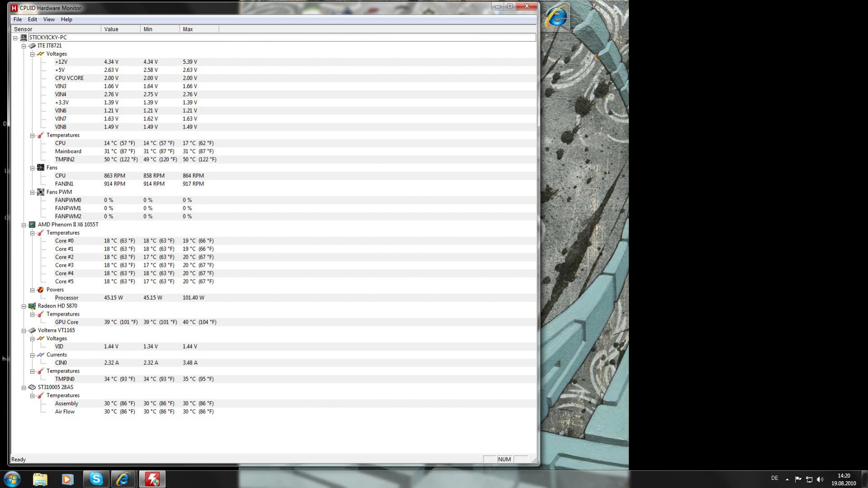Click the HWMonitor icon in the title bar
Image resolution: width=868 pixels, height=488 pixels.
[x=14, y=8]
